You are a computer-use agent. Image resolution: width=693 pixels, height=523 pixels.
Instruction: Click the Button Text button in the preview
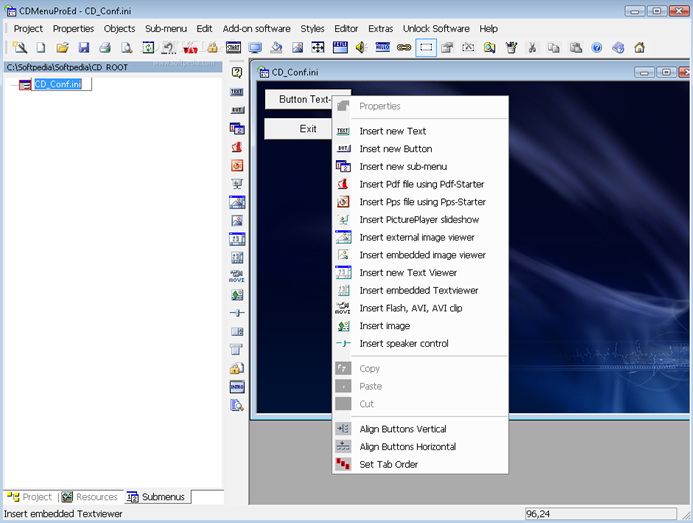(298, 99)
